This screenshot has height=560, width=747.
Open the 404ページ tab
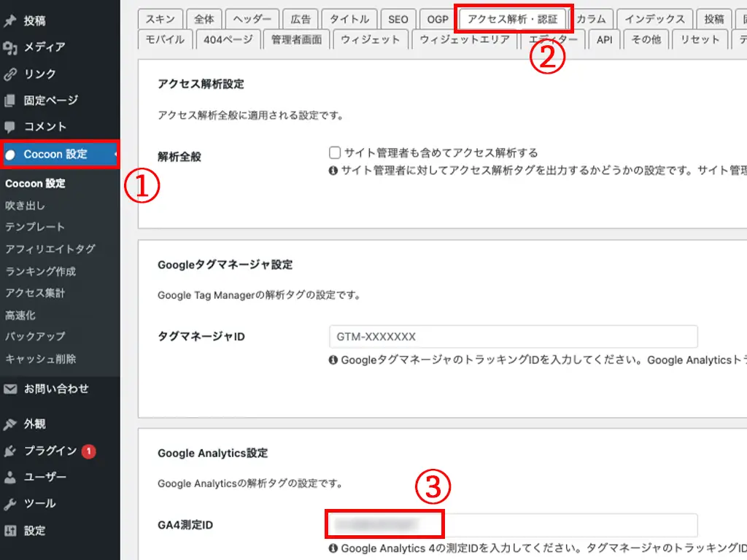click(228, 39)
